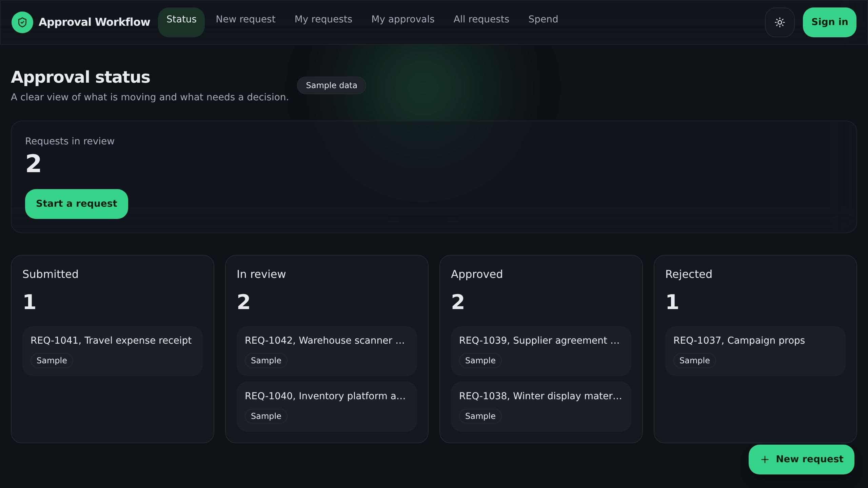Viewport: 868px width, 488px height.
Task: Select the Submitted column heading
Action: click(x=51, y=274)
